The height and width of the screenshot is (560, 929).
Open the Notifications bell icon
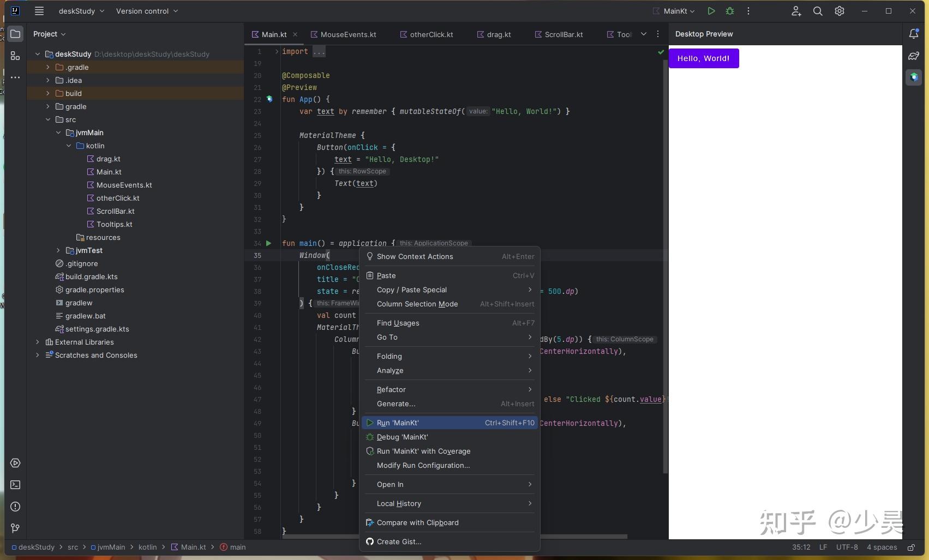(x=913, y=34)
